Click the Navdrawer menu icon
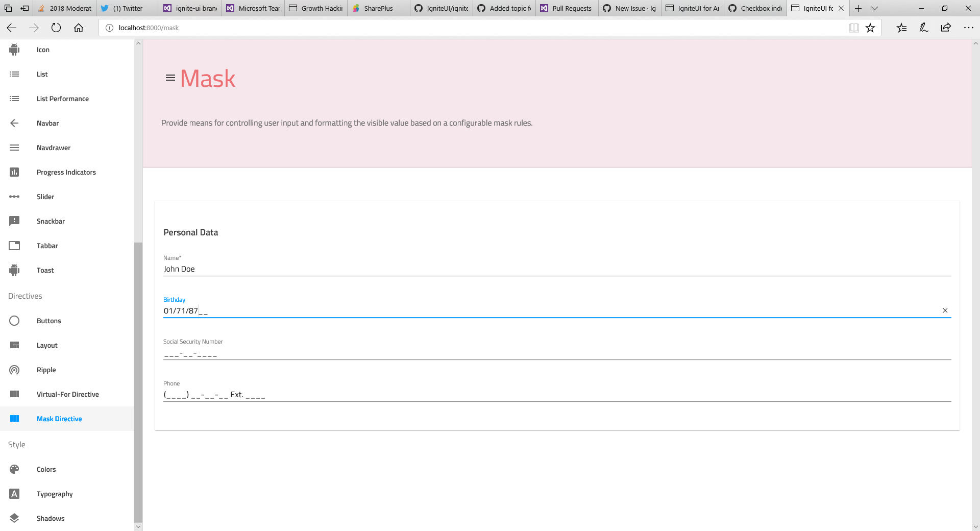The height and width of the screenshot is (531, 980). click(x=14, y=148)
